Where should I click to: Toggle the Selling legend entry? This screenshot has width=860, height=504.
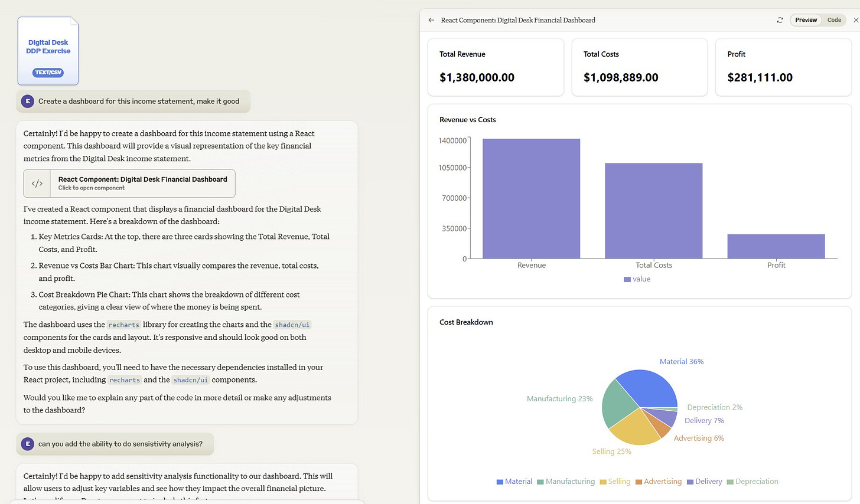click(615, 482)
